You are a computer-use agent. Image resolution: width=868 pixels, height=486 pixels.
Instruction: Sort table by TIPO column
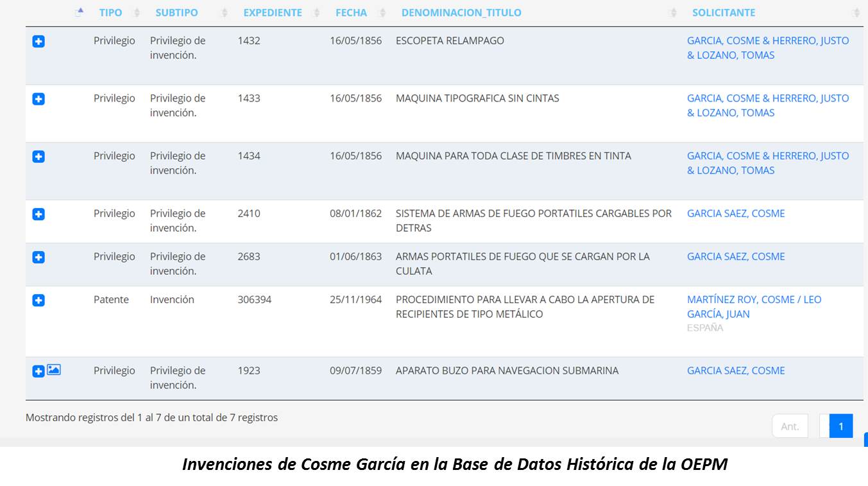(110, 13)
